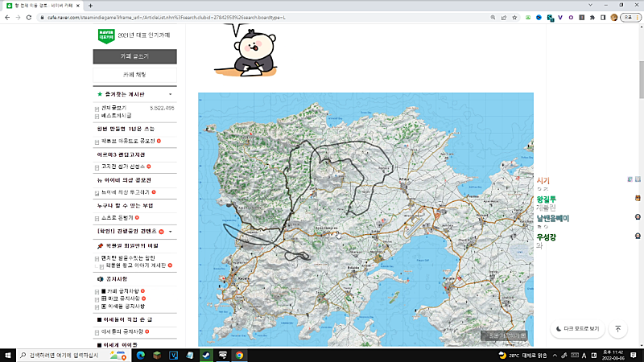Click the Windows taskbar search box
644x362 pixels.
(73, 355)
